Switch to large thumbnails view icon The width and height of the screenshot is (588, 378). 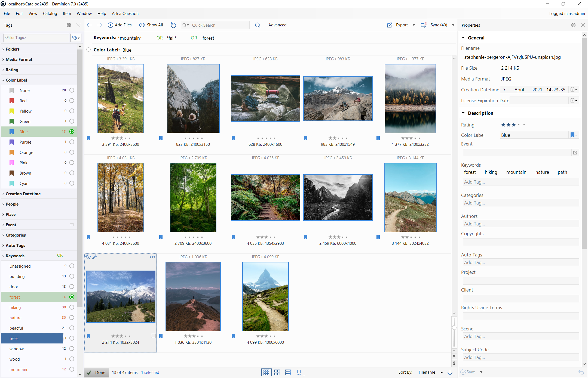pos(277,372)
